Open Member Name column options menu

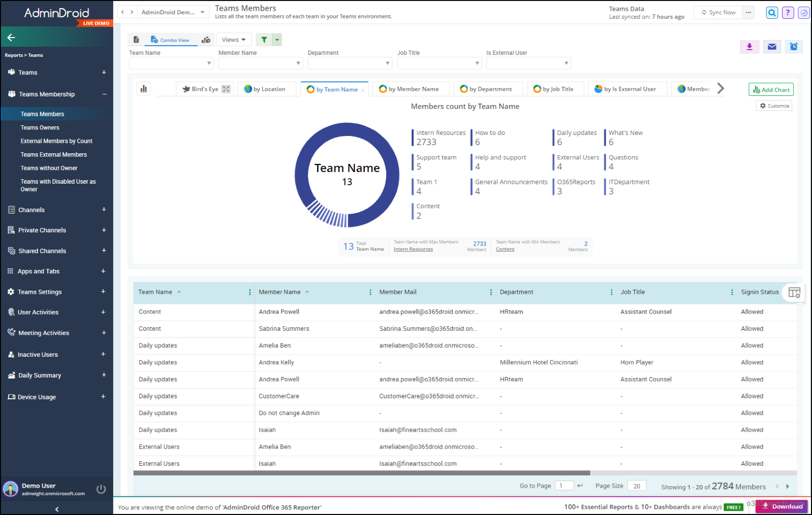[370, 292]
